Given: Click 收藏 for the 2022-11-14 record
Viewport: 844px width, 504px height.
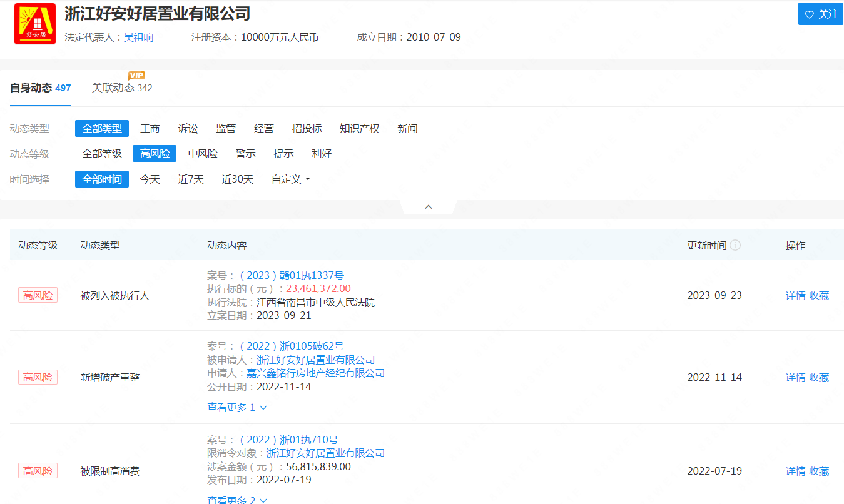Looking at the screenshot, I should [x=819, y=377].
